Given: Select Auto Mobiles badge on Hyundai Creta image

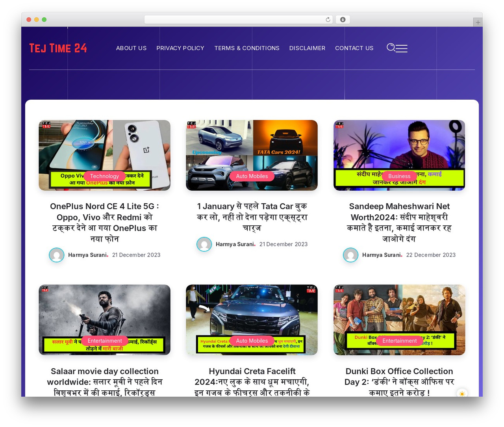Looking at the screenshot, I should point(252,341).
